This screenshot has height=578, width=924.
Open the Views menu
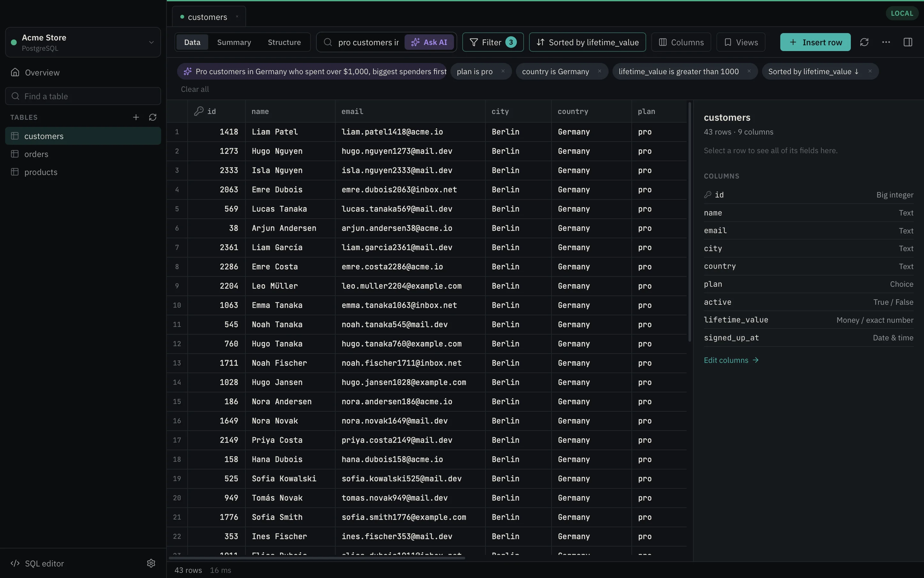741,42
